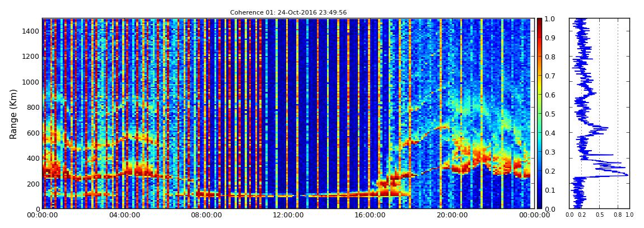Click the 800 tick label on range axis
Screen dimensions: 644x228
click(32, 107)
